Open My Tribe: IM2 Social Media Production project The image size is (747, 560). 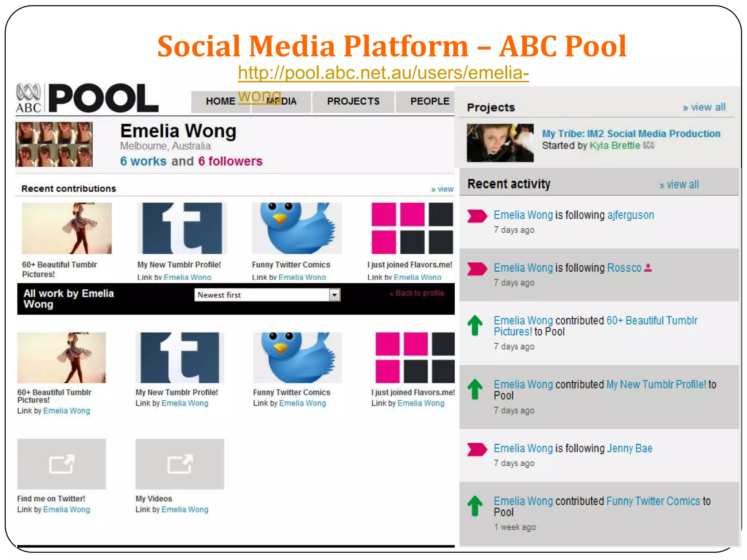click(631, 133)
